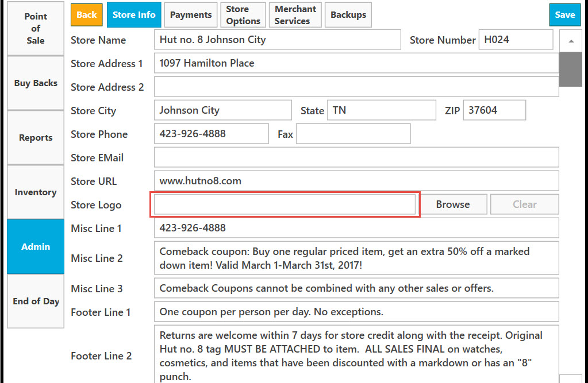
Task: Click the Store URL label
Action: coord(94,181)
